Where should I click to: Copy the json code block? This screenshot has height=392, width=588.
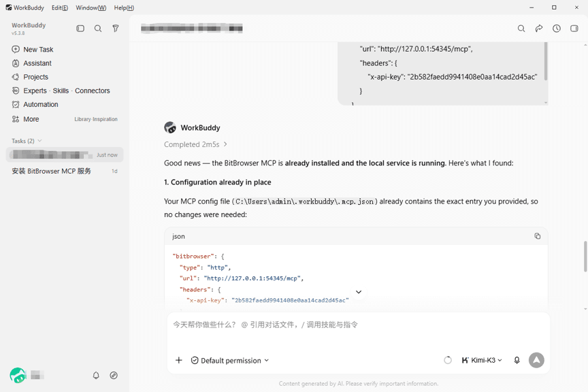pyautogui.click(x=538, y=236)
